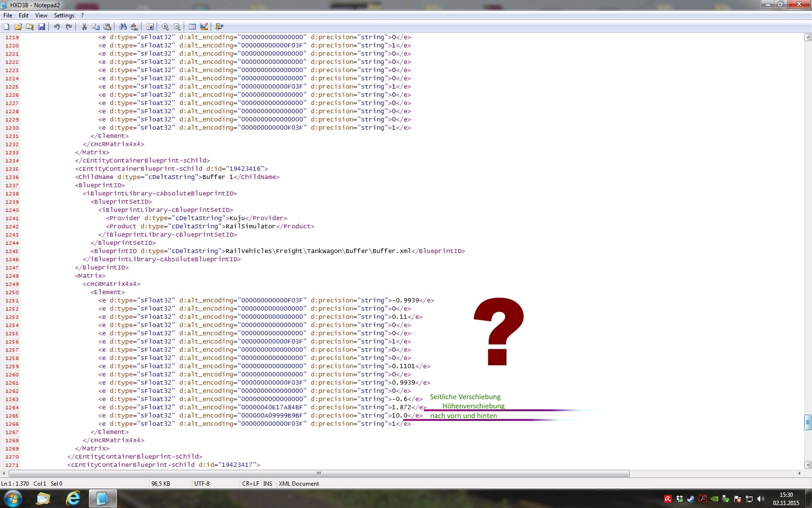Undo the last edit via toolbar
Screen dimensions: 812x508
coord(57,27)
